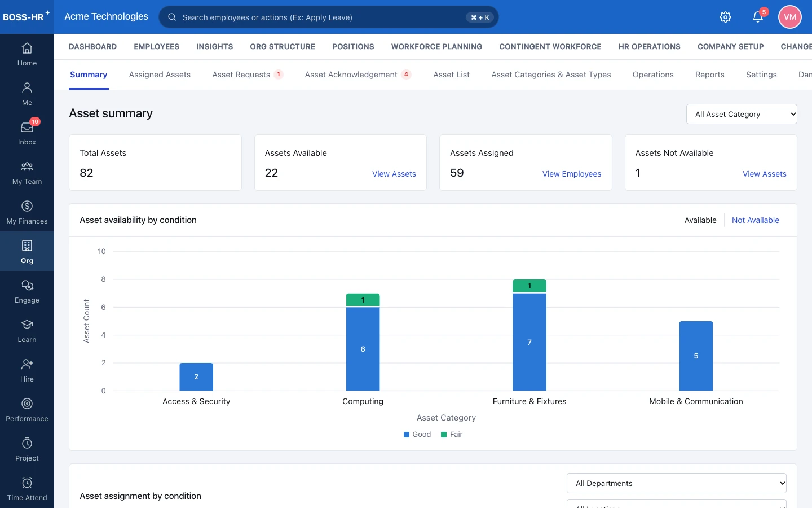Click the Mobile & Communication bar
This screenshot has height=508, width=812.
point(696,356)
